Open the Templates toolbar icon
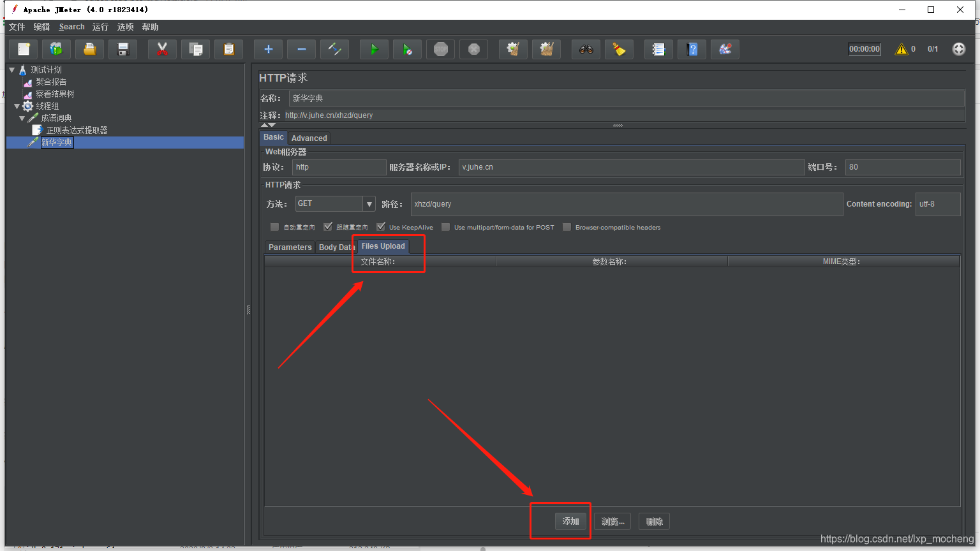Screen dimensions: 980x551 [57, 49]
